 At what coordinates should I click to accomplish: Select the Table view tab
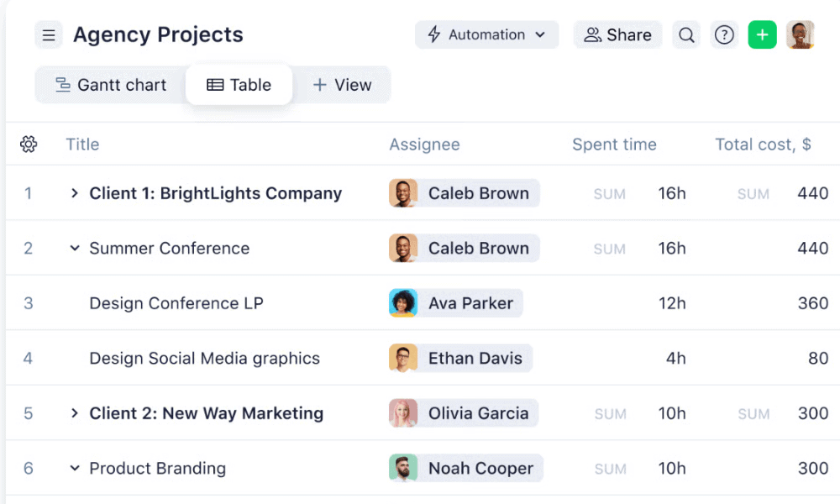(x=239, y=85)
